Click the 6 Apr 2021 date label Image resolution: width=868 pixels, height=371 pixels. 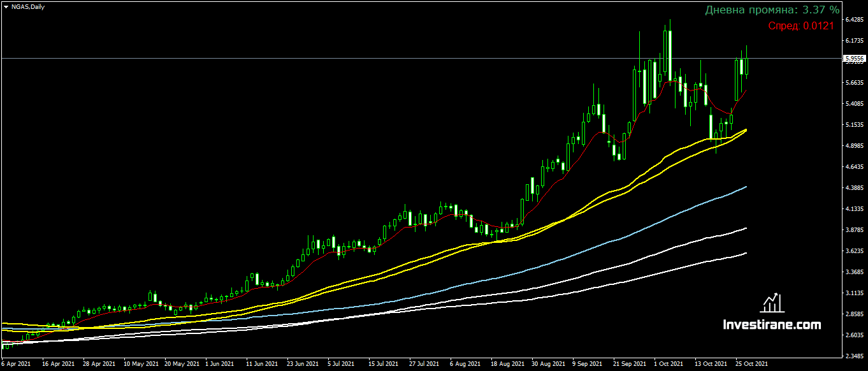tap(16, 364)
